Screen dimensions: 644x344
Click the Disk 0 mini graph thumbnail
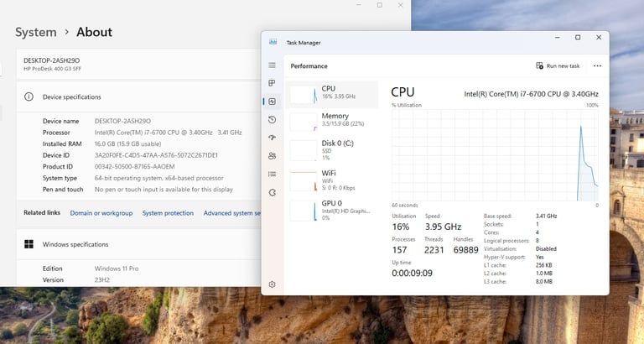coord(304,151)
